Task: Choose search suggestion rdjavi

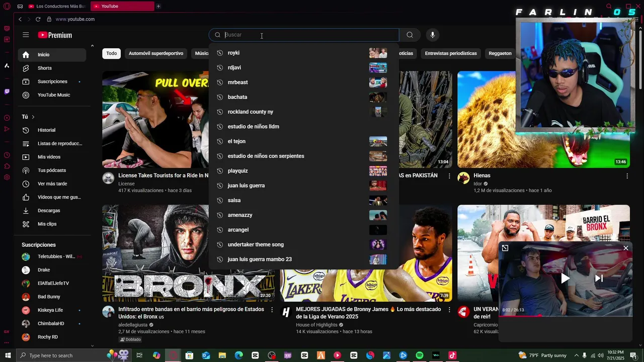Action: tap(303, 67)
